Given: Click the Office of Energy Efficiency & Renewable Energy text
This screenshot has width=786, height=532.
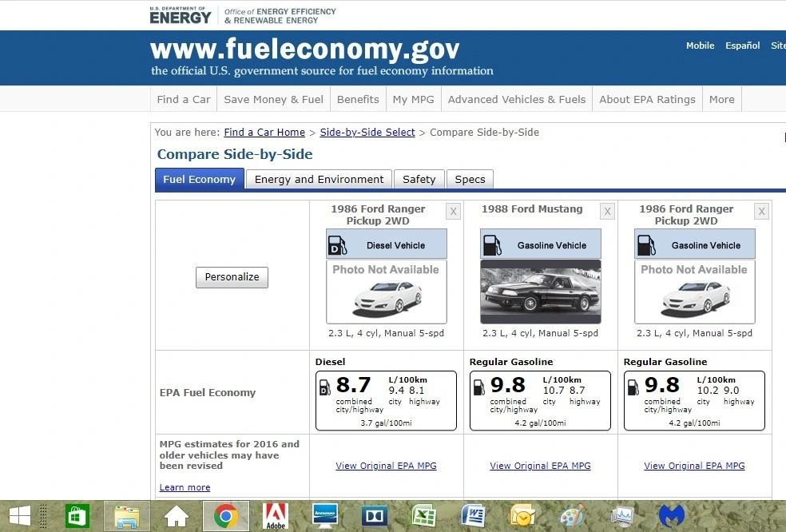Looking at the screenshot, I should pos(280,16).
